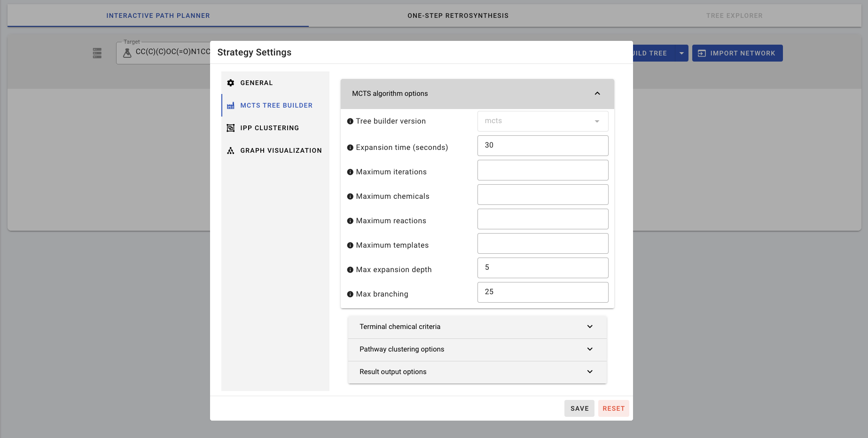Click the Import Network icon

[x=702, y=53]
